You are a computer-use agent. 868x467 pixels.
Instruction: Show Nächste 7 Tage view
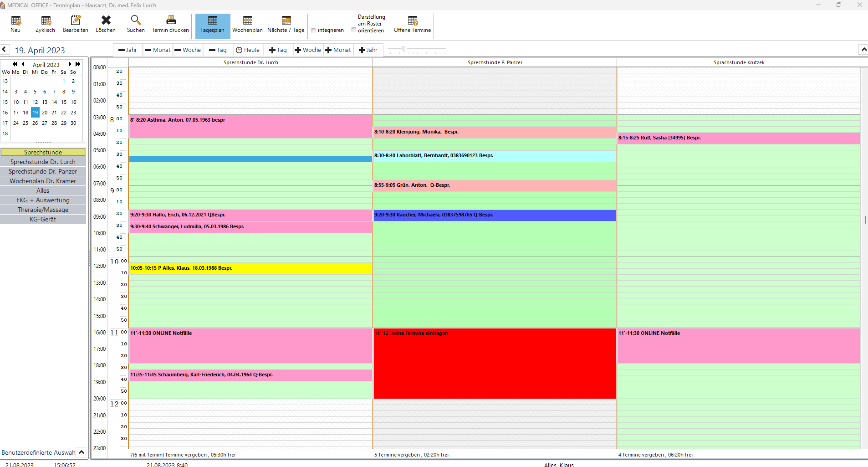286,25
